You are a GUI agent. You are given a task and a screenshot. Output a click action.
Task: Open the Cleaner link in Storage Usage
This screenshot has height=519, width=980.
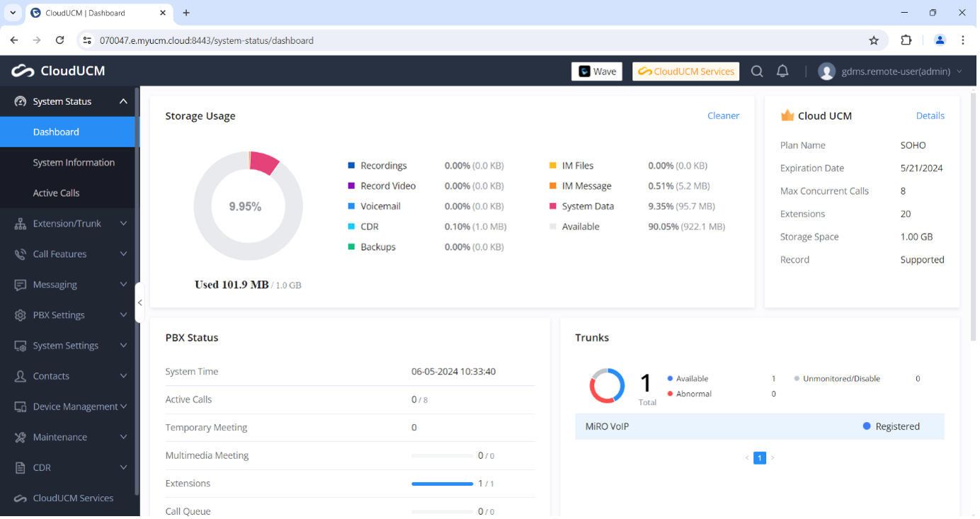723,116
